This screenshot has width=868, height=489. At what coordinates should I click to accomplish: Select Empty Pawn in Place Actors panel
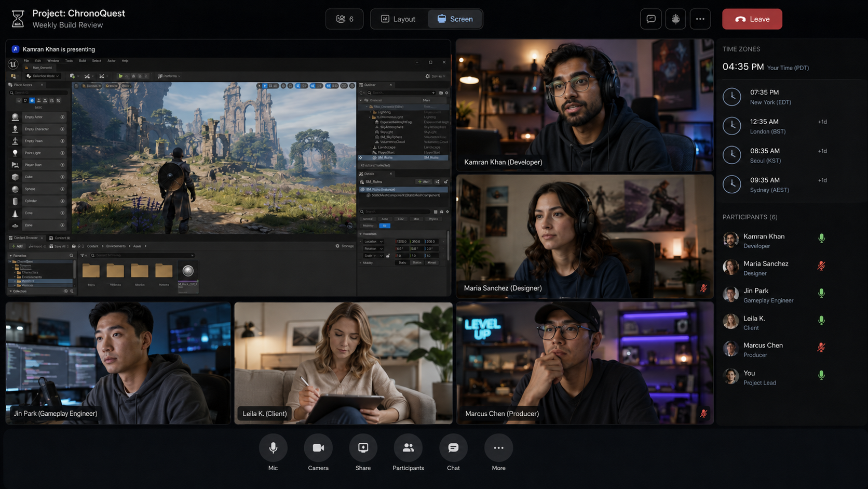pos(38,141)
